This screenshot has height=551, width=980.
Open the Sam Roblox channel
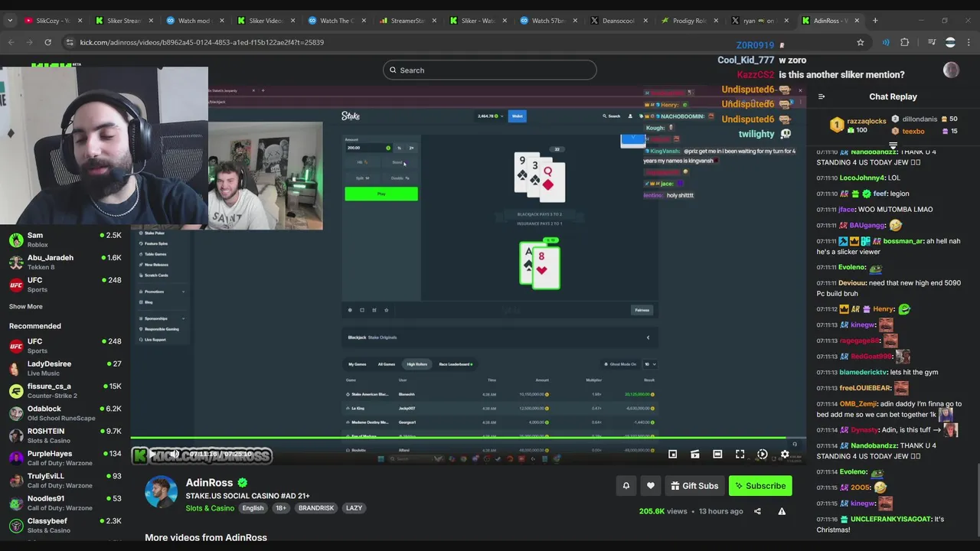pyautogui.click(x=65, y=240)
